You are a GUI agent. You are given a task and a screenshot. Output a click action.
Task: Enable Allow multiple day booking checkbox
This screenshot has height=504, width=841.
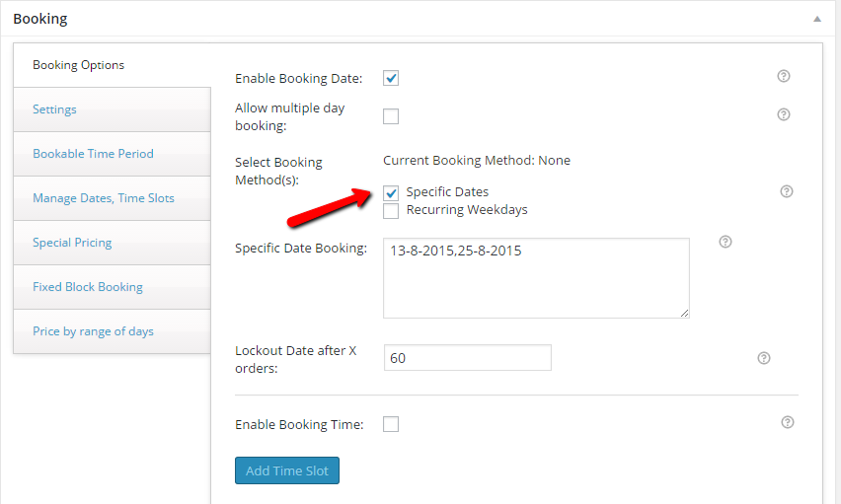391,116
